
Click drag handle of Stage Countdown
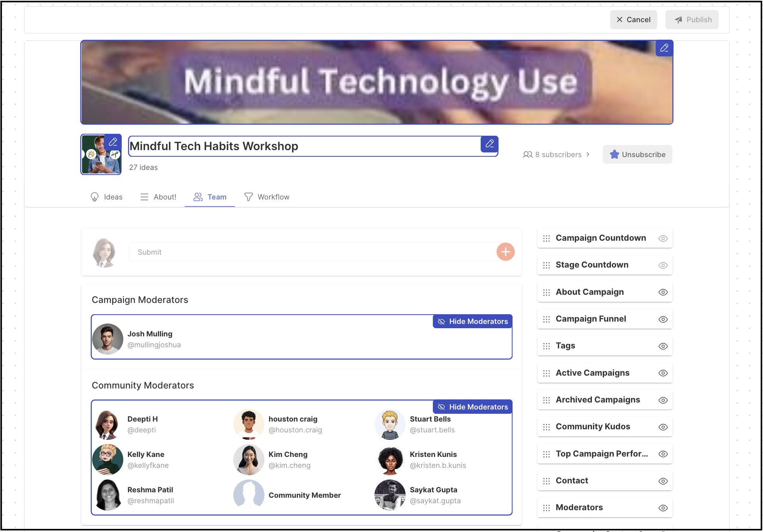546,265
